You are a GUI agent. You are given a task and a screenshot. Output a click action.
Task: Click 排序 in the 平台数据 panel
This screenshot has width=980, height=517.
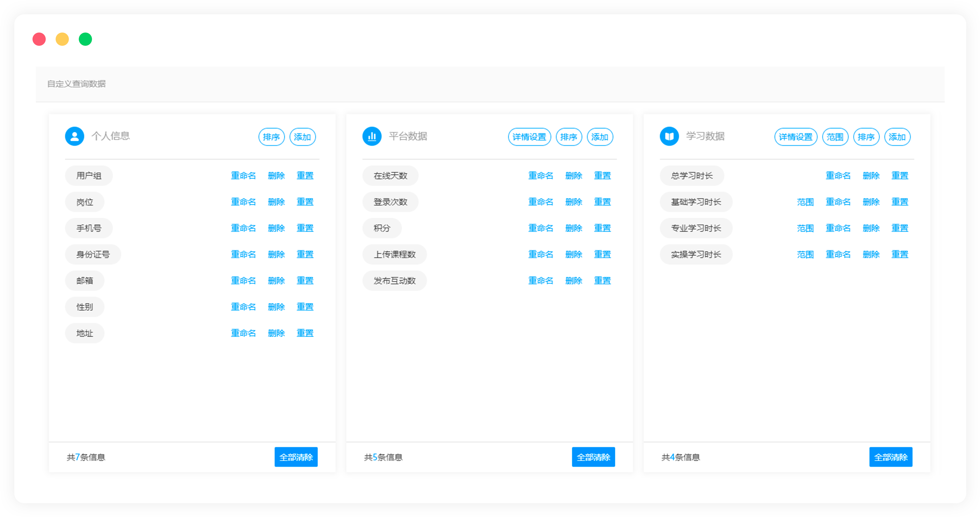569,137
